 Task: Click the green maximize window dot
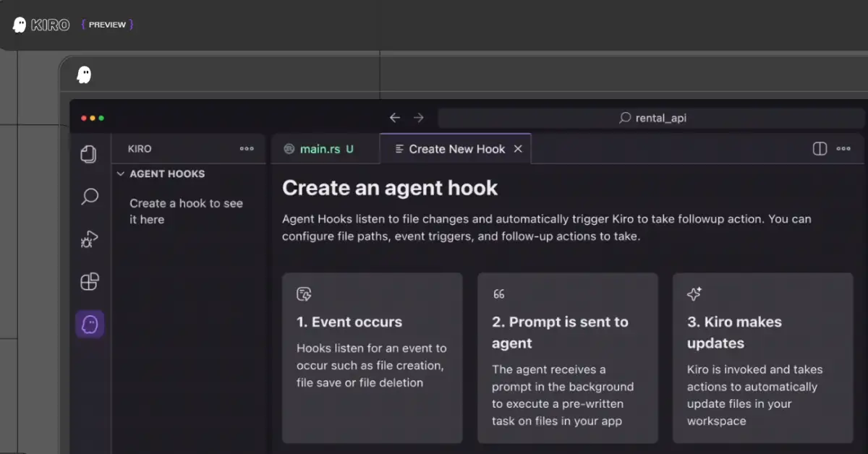pyautogui.click(x=101, y=118)
